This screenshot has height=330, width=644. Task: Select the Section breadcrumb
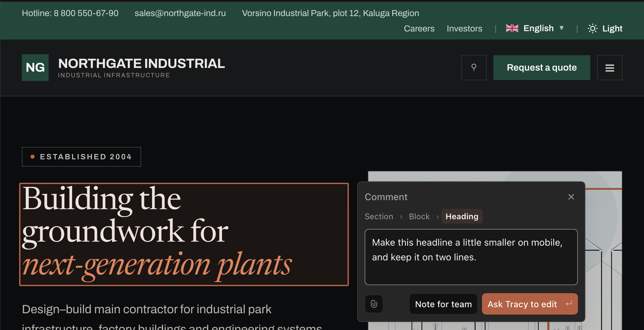pos(378,216)
